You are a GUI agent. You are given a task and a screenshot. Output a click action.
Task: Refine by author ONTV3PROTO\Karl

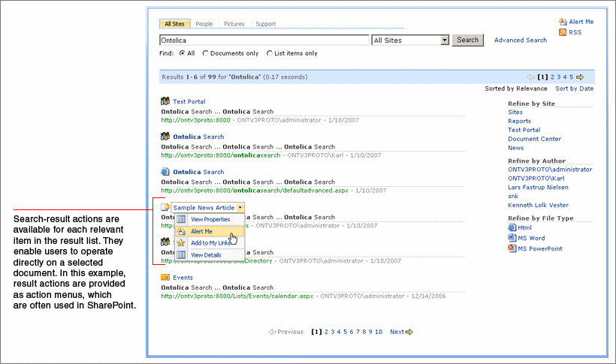536,179
